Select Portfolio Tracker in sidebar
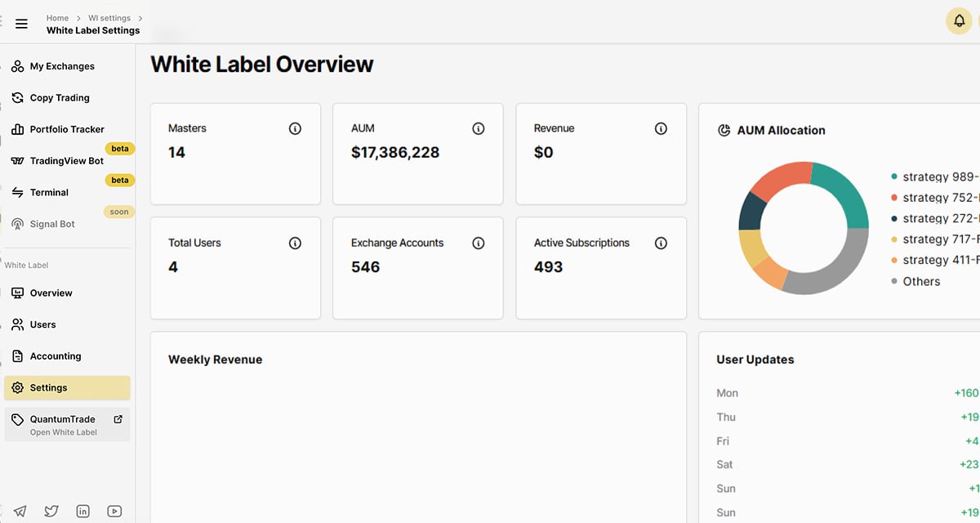 [67, 129]
